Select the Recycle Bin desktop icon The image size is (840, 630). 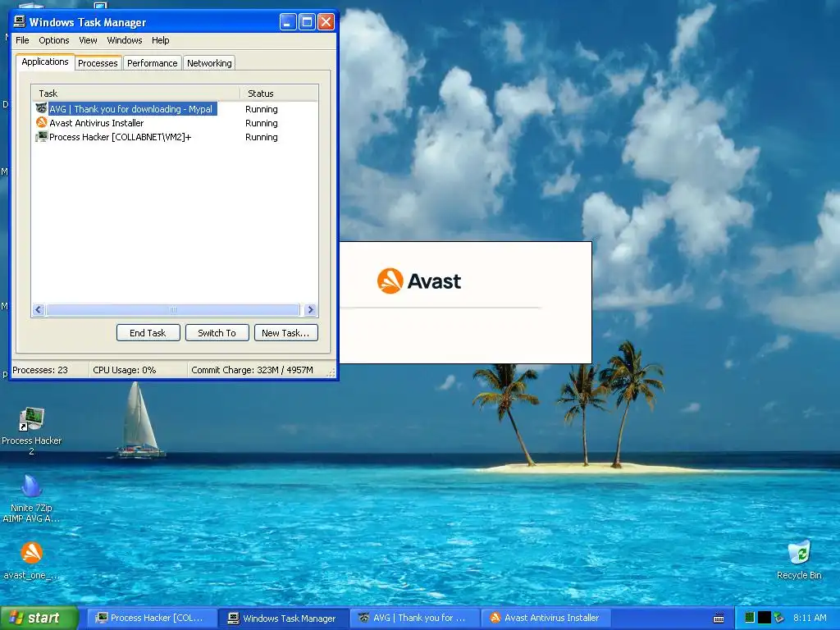(799, 560)
